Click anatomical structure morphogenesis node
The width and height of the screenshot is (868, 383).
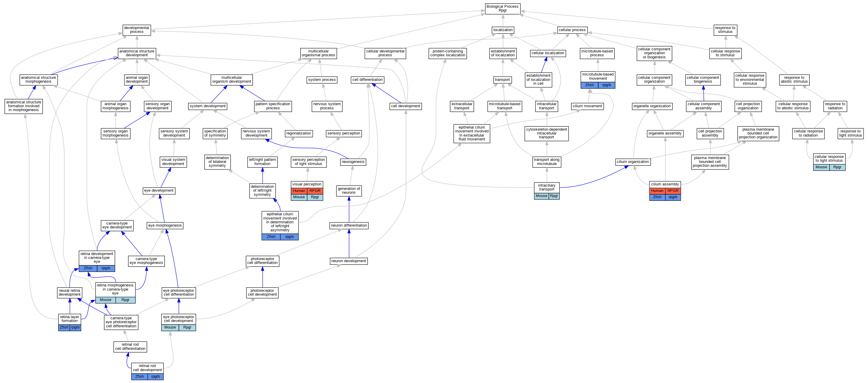tap(38, 80)
